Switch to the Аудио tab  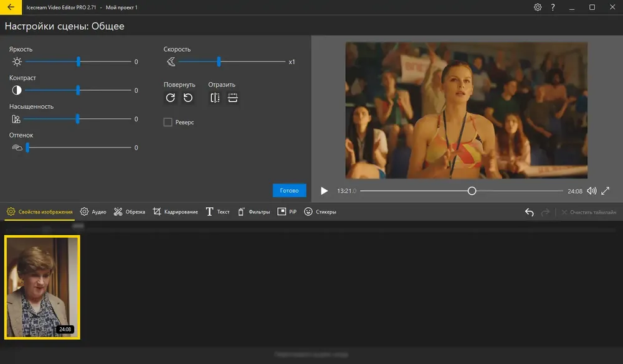93,212
